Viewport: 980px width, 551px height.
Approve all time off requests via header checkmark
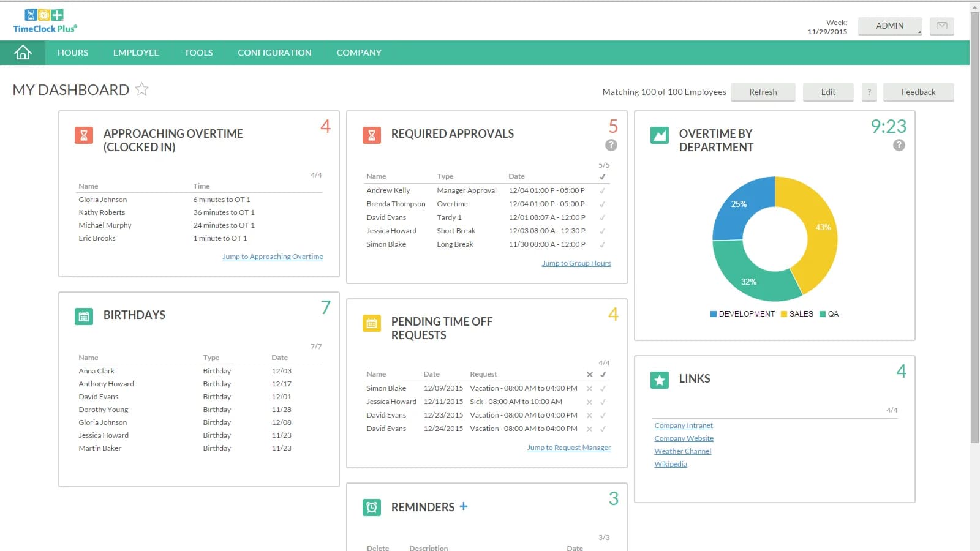(603, 374)
